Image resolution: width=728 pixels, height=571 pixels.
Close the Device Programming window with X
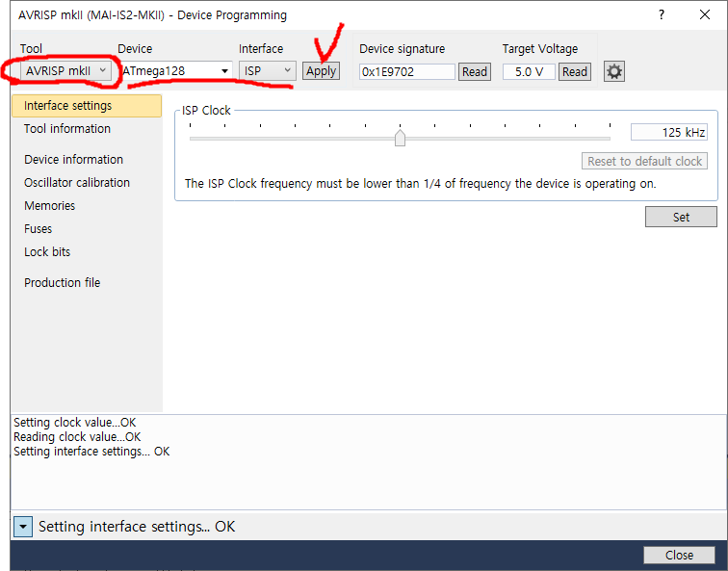tap(704, 14)
